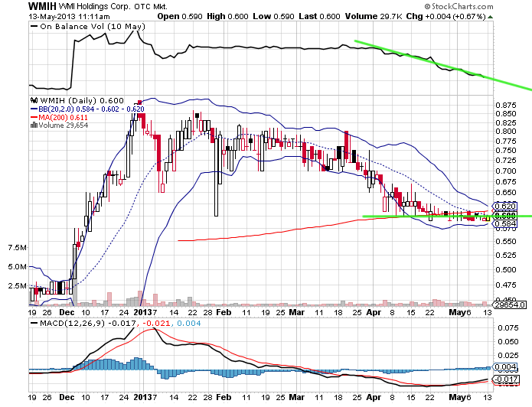Click the red -0.021 MACD signal value
This screenshot has height=407, width=532.
156,323
